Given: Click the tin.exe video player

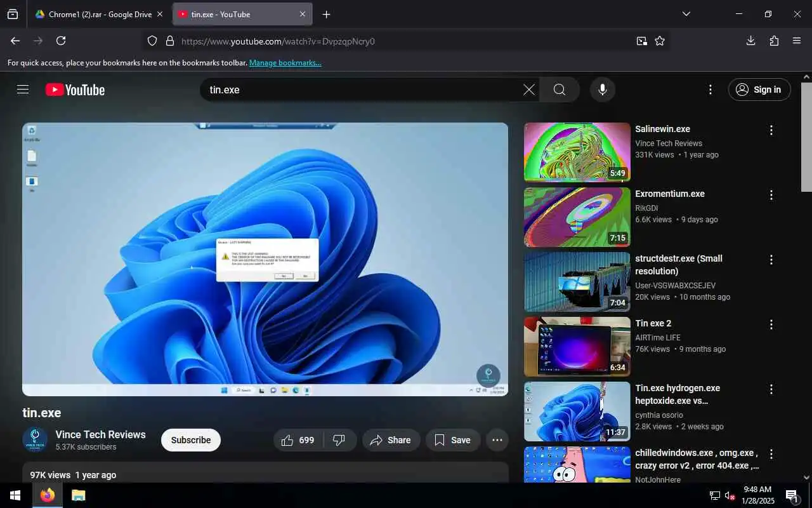Looking at the screenshot, I should [265, 259].
